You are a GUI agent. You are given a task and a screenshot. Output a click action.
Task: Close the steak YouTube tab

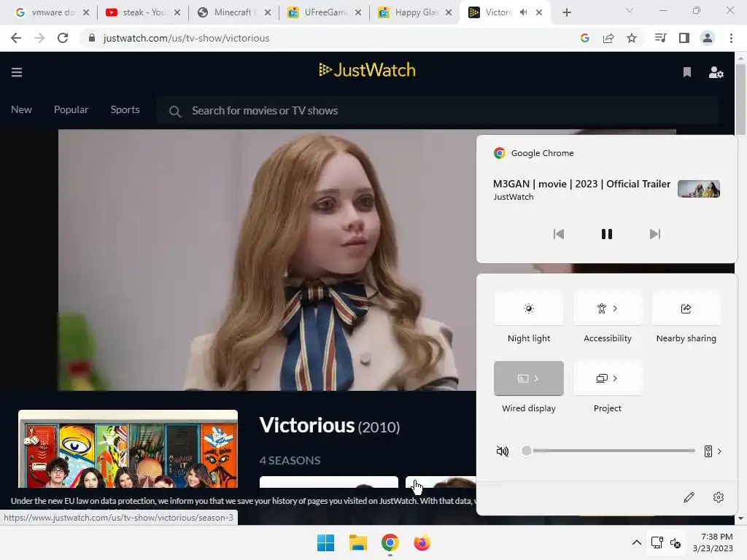pyautogui.click(x=177, y=12)
